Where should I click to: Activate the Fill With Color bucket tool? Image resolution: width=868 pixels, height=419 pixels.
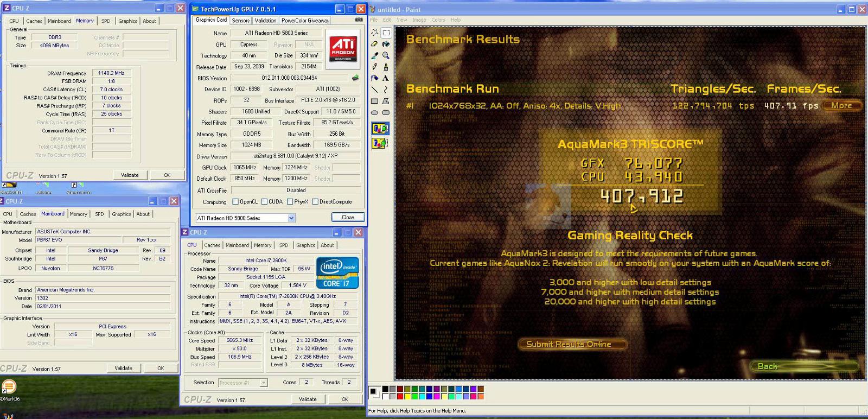[x=386, y=44]
